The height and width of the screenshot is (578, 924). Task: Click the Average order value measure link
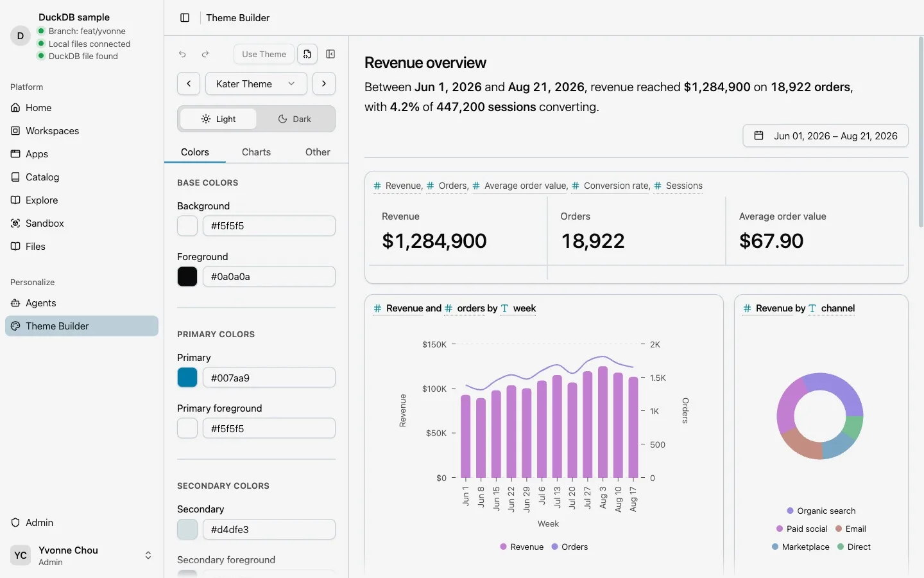tap(520, 186)
